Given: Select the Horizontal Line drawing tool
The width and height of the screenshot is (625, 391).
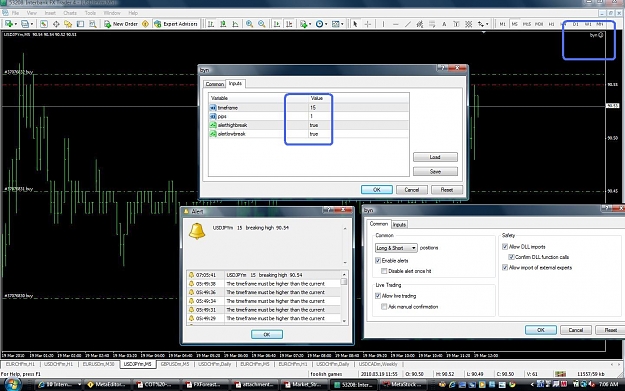Looking at the screenshot, I should [x=395, y=24].
